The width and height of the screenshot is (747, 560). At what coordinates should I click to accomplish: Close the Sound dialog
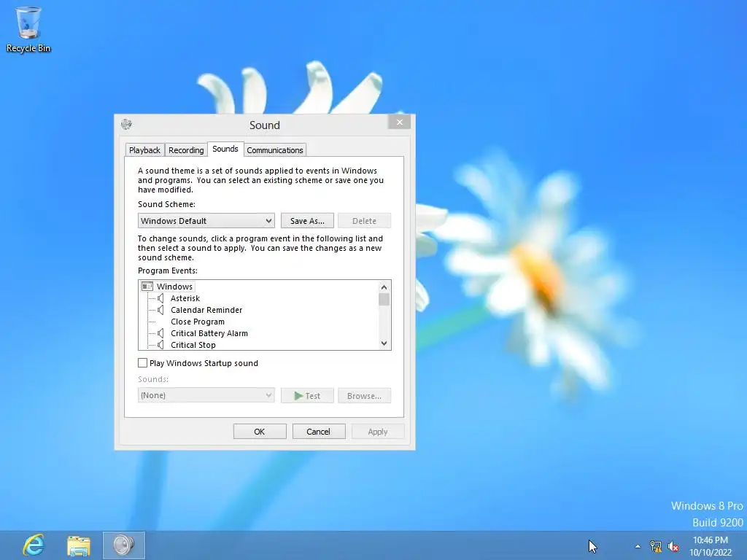(x=399, y=122)
